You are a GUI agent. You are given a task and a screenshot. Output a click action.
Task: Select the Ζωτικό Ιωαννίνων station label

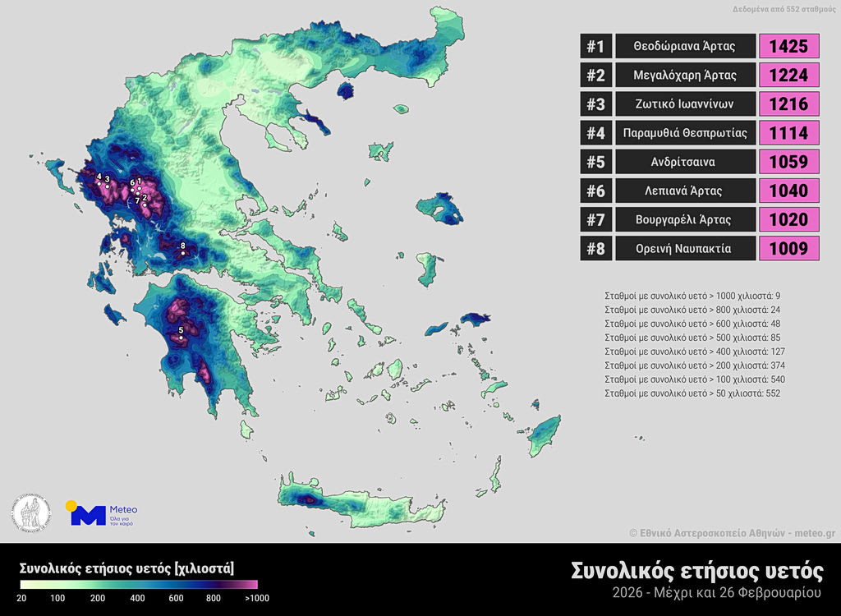(x=684, y=104)
